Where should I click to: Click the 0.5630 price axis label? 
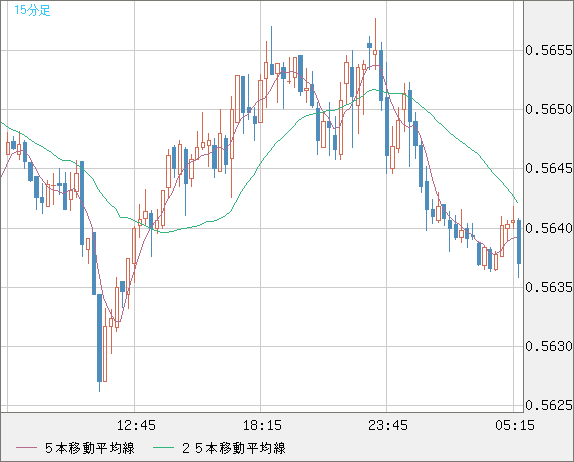549,346
